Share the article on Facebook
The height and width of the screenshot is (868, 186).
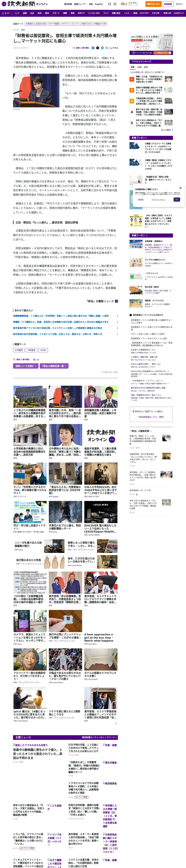93,48
